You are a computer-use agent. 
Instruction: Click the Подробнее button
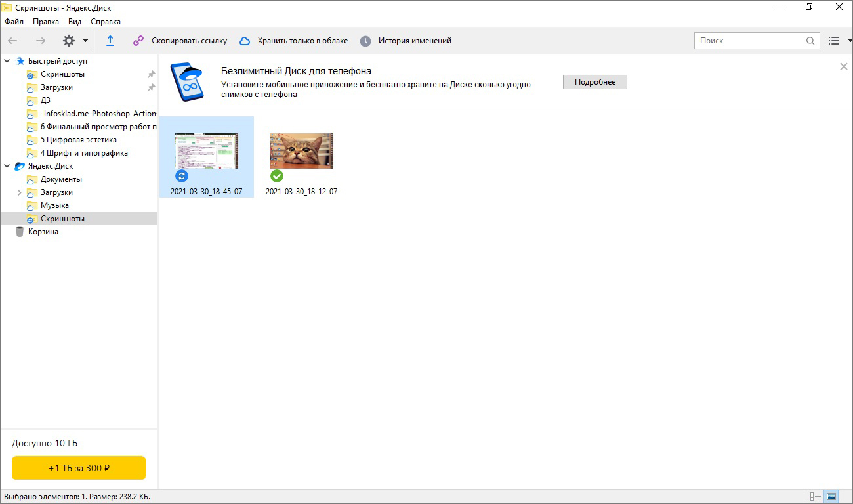[x=594, y=82]
